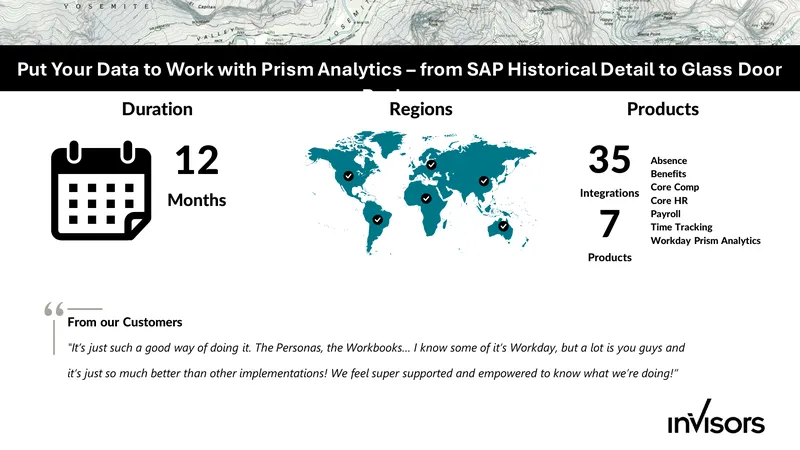Image resolution: width=800 pixels, height=450 pixels.
Task: Click the number 35 above Integrations
Action: pyautogui.click(x=610, y=160)
